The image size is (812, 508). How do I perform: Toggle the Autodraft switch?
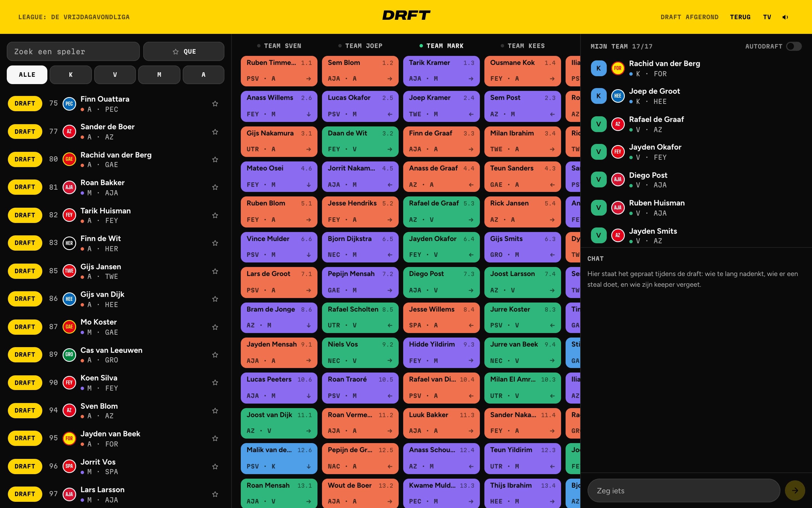pos(794,46)
